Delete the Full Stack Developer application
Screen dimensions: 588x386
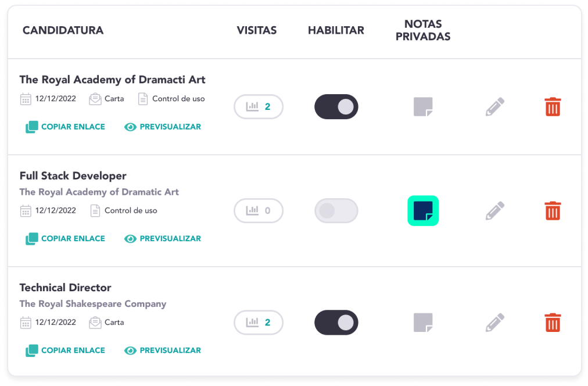click(x=553, y=211)
